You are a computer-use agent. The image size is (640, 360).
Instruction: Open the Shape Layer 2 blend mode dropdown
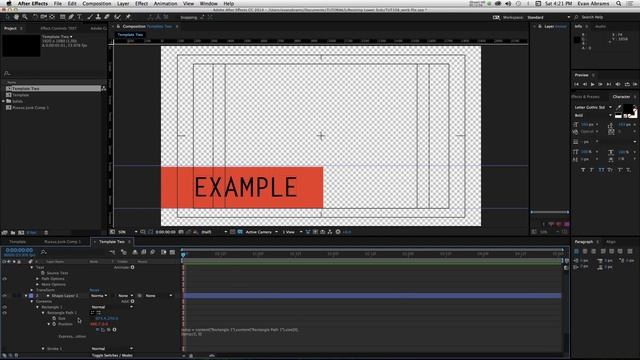99,296
